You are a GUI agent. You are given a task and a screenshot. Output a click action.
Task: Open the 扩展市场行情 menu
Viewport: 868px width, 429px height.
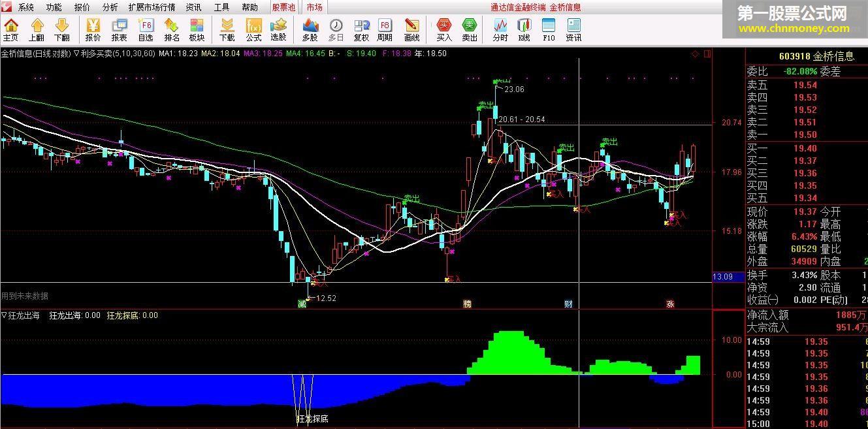pyautogui.click(x=152, y=7)
